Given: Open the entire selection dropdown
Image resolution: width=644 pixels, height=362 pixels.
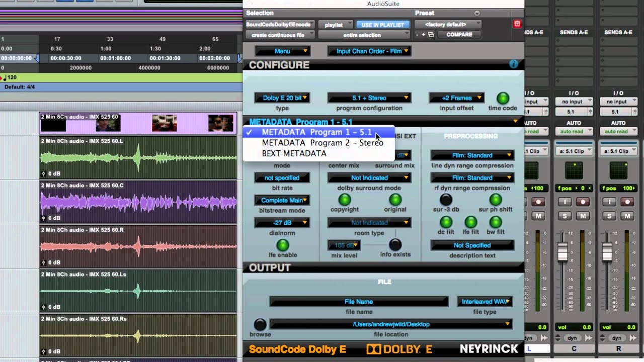Looking at the screenshot, I should pos(365,35).
